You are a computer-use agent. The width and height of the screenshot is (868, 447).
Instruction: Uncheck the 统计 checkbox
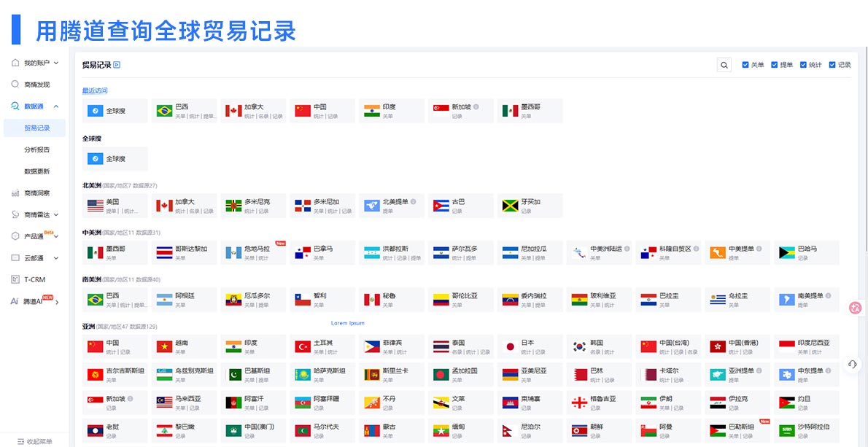803,64
